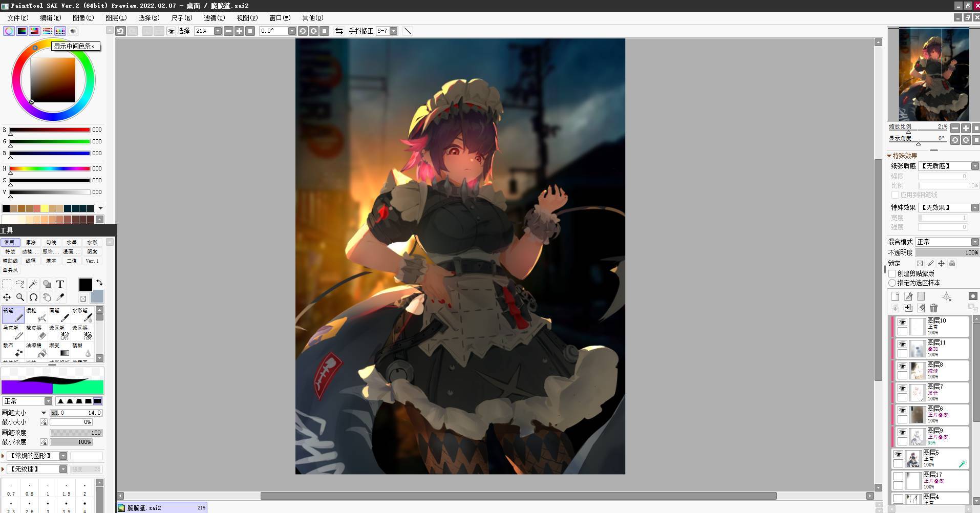Select the Text tool
The width and height of the screenshot is (980, 513).
[x=60, y=284]
